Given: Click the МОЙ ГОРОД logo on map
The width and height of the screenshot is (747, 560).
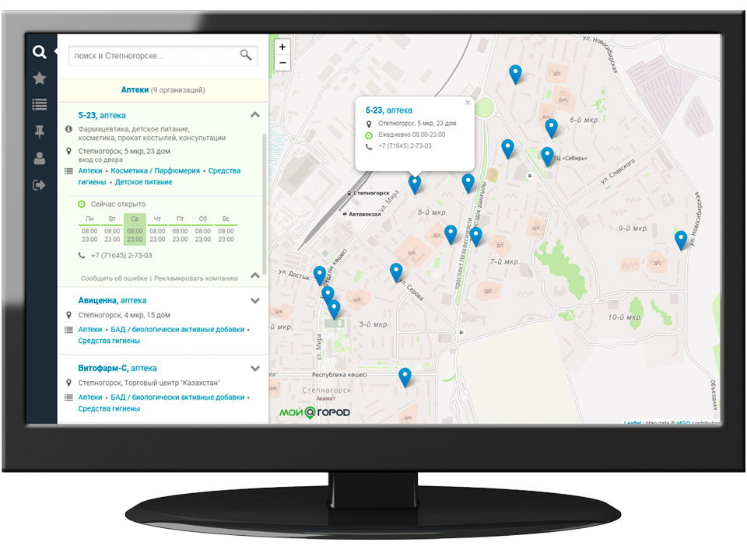Looking at the screenshot, I should 314,412.
